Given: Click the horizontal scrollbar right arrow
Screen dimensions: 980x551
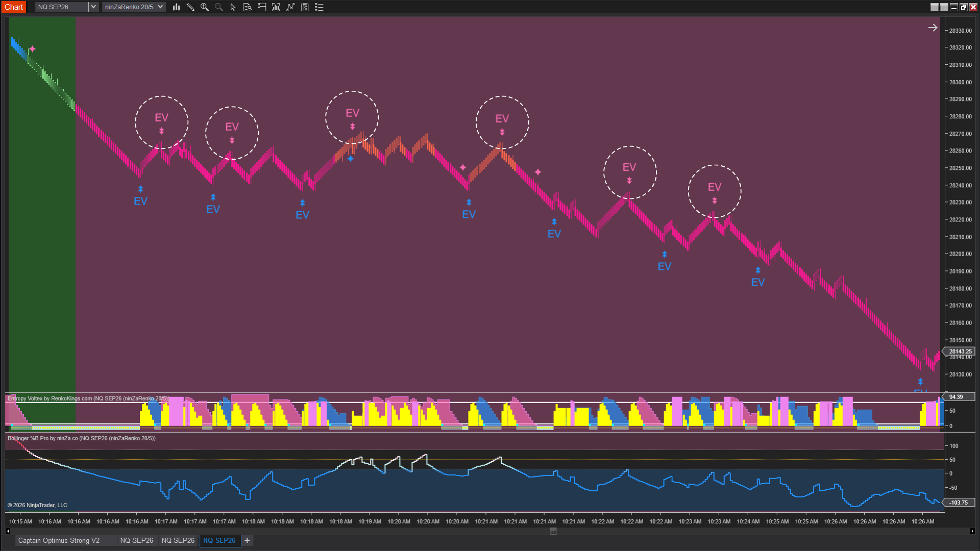Looking at the screenshot, I should (972, 531).
